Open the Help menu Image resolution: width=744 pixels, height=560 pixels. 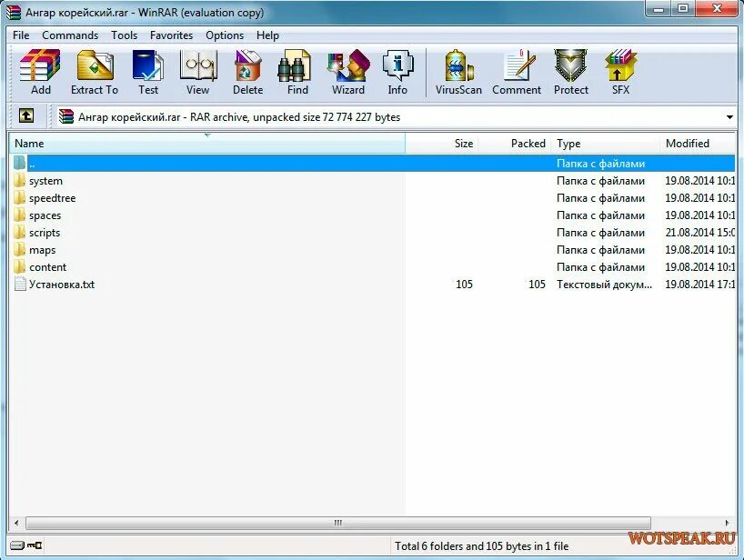coord(267,35)
